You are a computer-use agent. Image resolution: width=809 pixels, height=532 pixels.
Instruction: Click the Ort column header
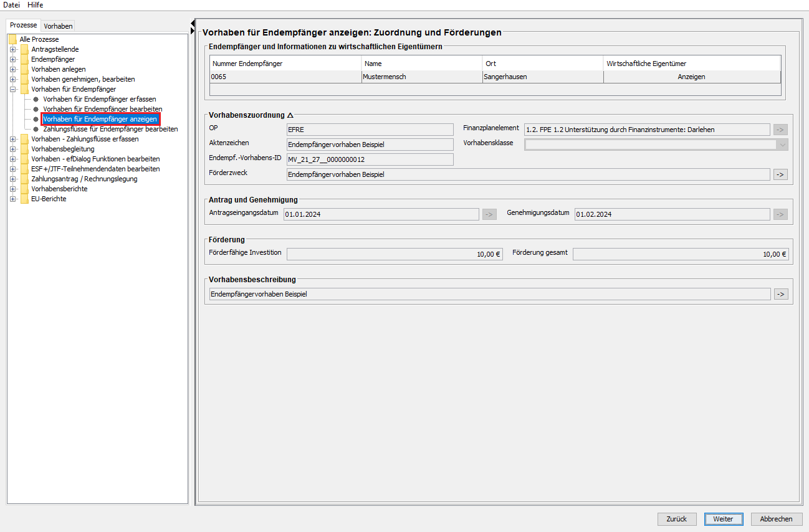point(543,64)
